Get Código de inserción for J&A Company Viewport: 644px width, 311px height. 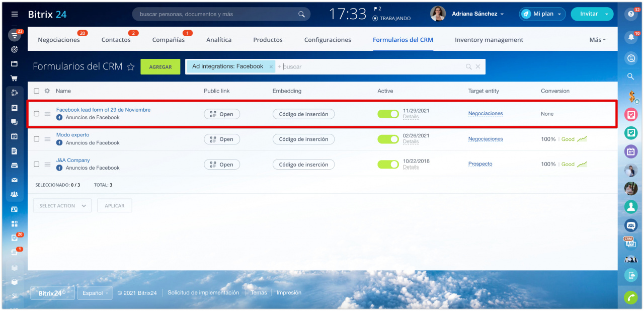coord(304,164)
